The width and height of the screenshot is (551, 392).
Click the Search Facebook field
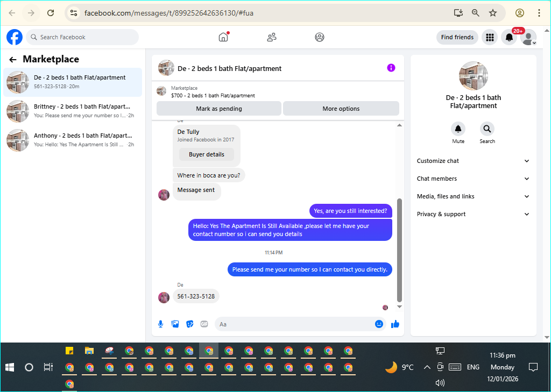tap(82, 37)
